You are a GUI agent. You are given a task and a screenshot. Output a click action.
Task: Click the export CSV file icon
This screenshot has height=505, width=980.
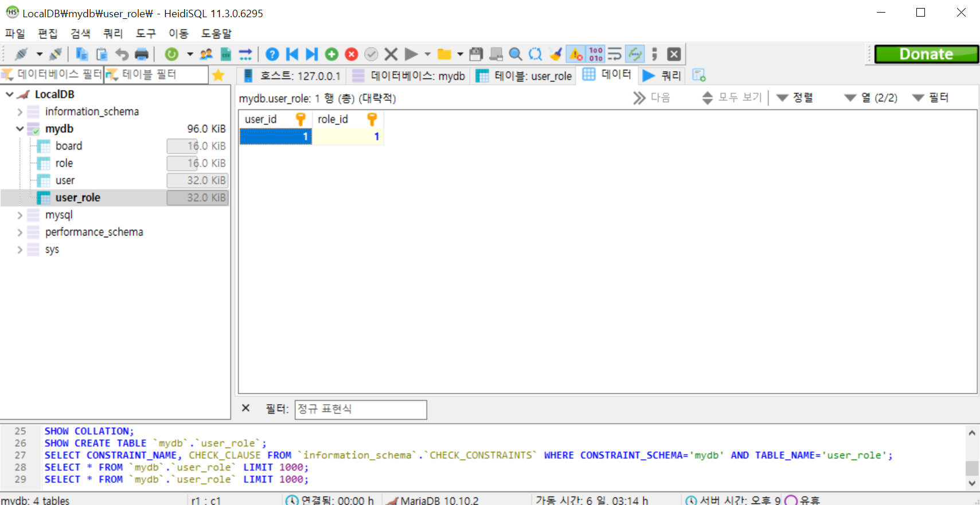(226, 54)
